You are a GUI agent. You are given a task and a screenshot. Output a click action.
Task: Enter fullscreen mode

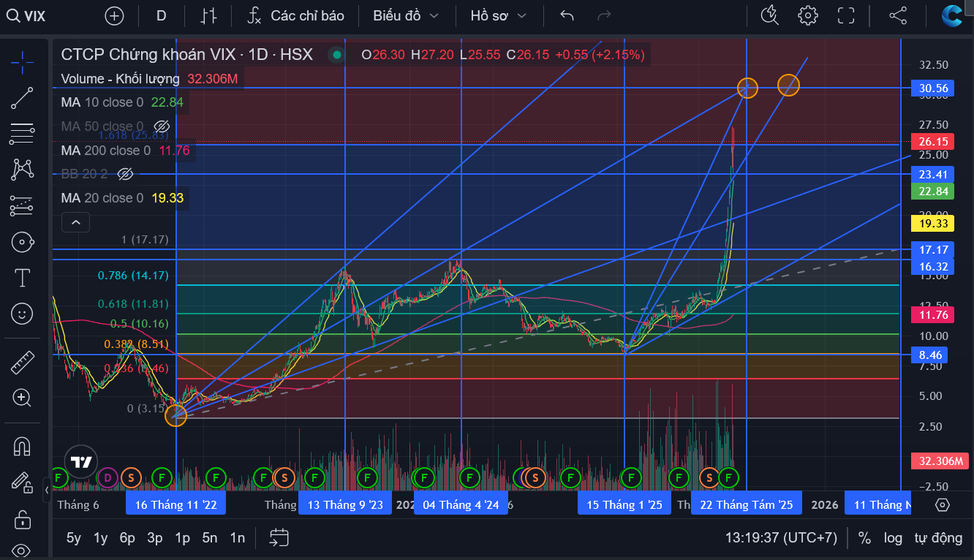click(x=846, y=15)
